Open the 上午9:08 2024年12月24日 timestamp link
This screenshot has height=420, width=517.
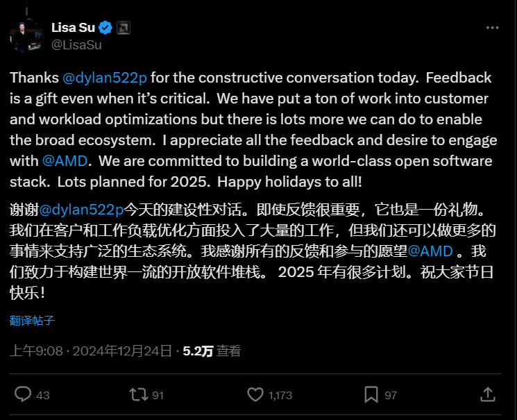coord(90,351)
